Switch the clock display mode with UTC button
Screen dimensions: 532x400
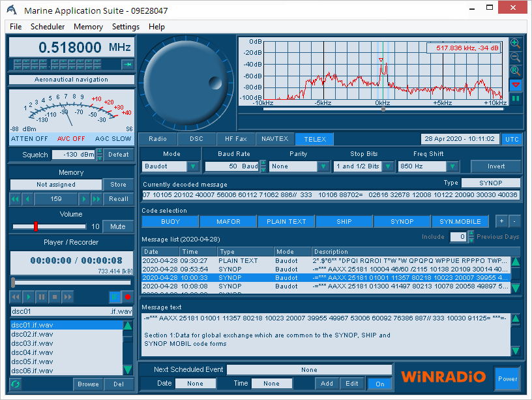pyautogui.click(x=513, y=138)
